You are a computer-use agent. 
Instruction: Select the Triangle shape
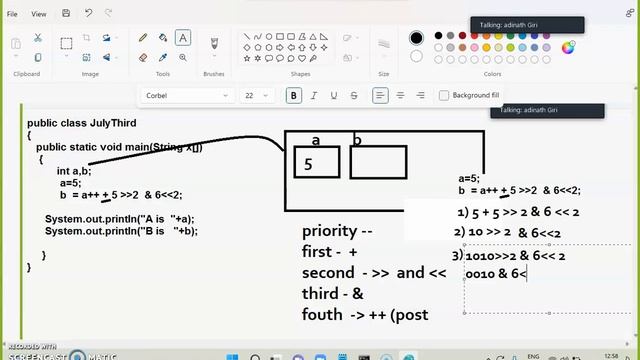313,37
